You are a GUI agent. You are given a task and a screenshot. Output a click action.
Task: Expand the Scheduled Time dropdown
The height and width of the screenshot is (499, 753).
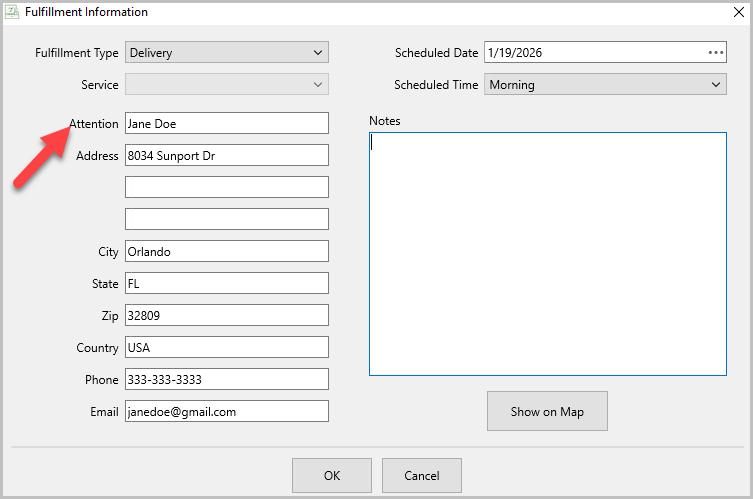coord(605,85)
